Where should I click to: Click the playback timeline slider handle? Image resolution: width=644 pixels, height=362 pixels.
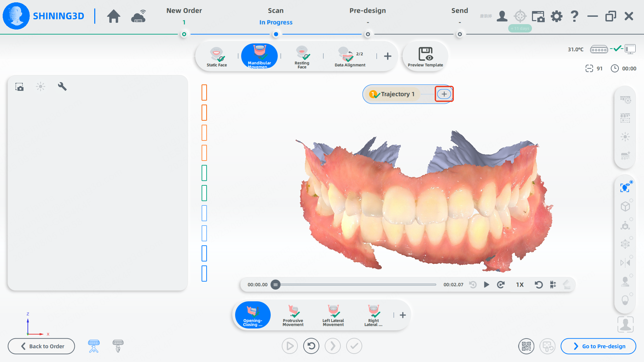275,285
